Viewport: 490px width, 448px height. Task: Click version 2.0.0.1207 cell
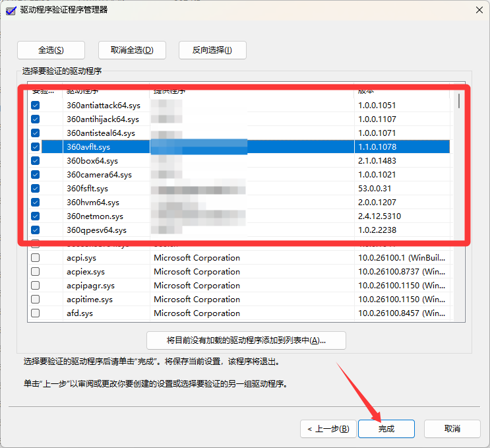[x=377, y=203]
